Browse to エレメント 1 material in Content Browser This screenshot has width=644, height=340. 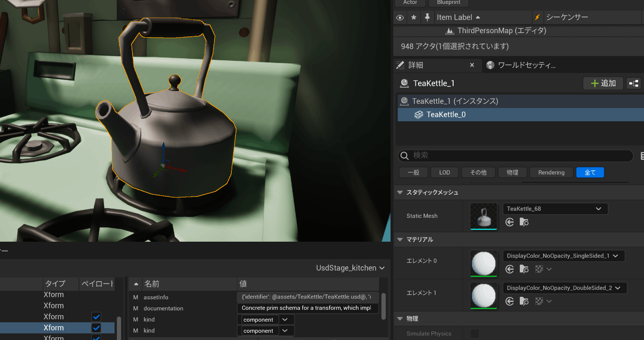524,301
